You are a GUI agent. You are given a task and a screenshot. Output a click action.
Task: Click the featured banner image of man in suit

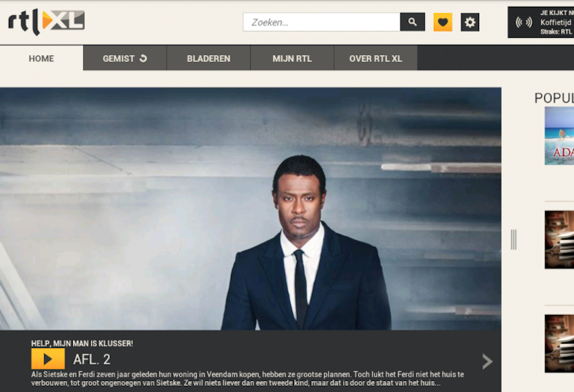pyautogui.click(x=250, y=208)
